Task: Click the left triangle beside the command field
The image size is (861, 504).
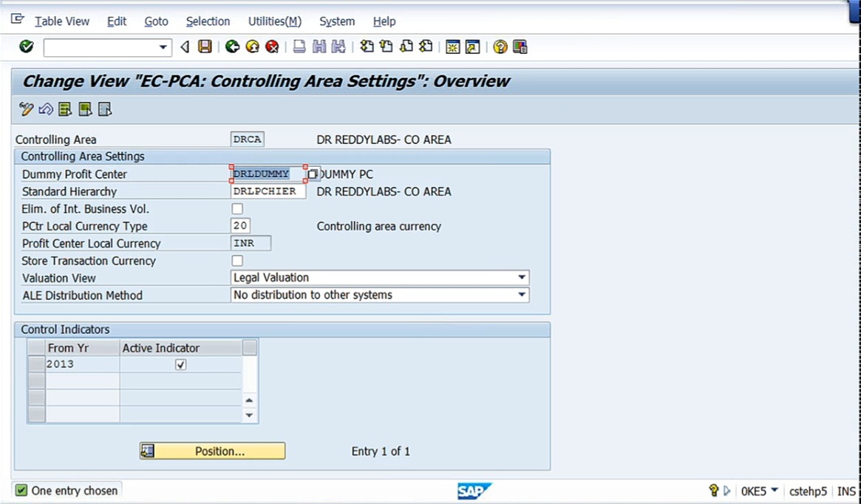Action: coord(185,47)
